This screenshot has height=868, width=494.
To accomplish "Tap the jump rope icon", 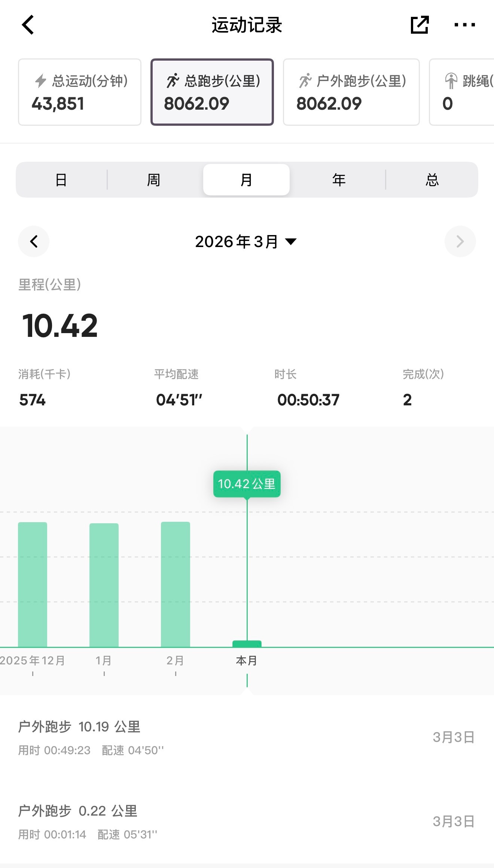I will 451,81.
